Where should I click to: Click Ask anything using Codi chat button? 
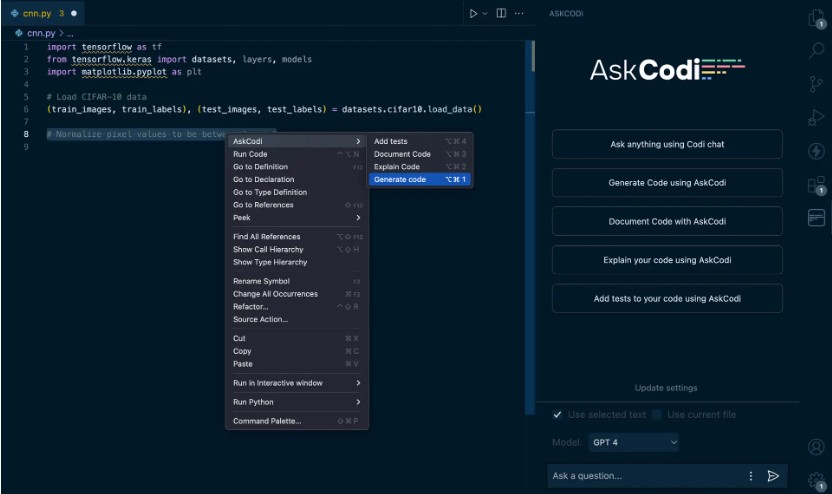click(667, 144)
